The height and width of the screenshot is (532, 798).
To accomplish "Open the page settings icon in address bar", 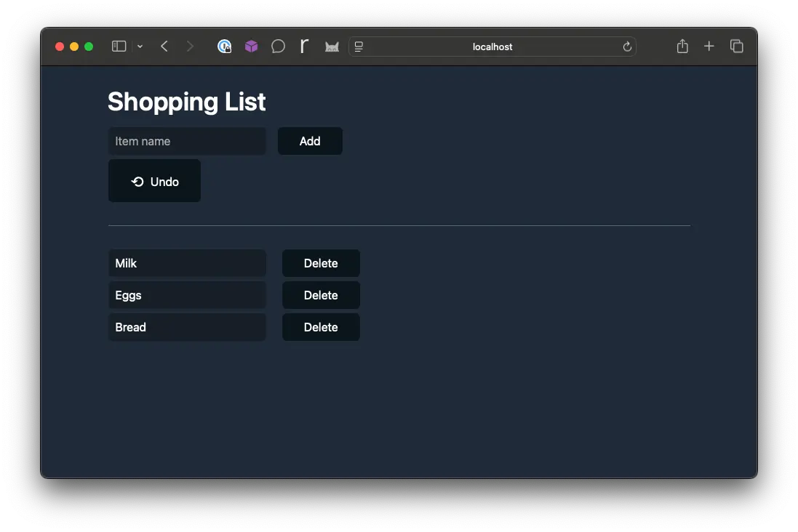I will click(359, 47).
